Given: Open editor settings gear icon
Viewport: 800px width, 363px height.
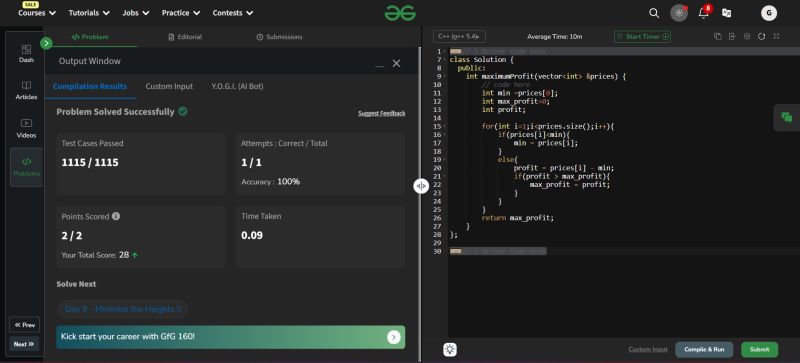Looking at the screenshot, I should tap(747, 36).
